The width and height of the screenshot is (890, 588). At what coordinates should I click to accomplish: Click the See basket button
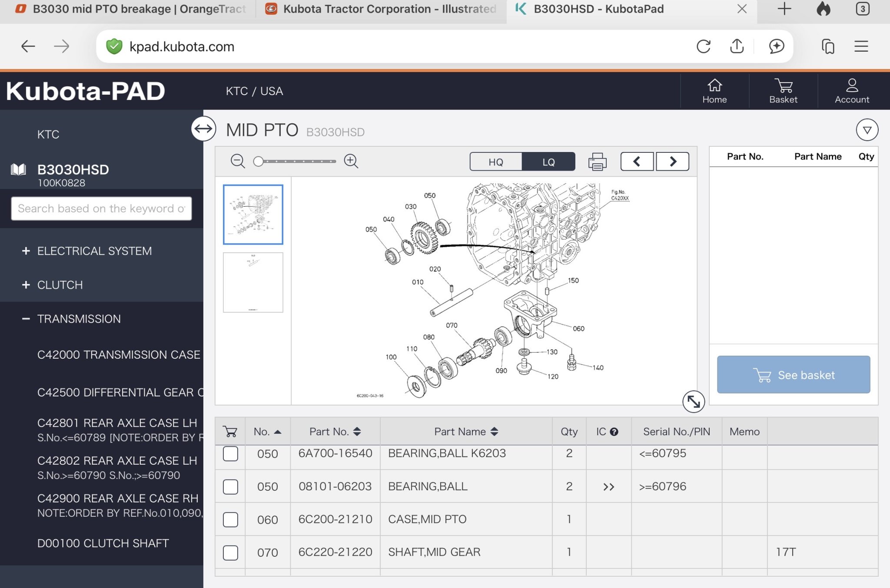[x=793, y=375]
